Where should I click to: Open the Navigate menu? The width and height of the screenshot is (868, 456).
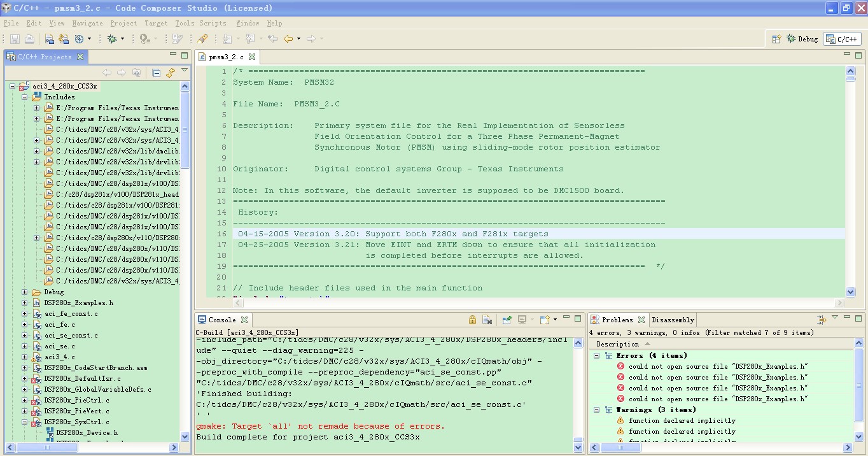click(x=87, y=23)
